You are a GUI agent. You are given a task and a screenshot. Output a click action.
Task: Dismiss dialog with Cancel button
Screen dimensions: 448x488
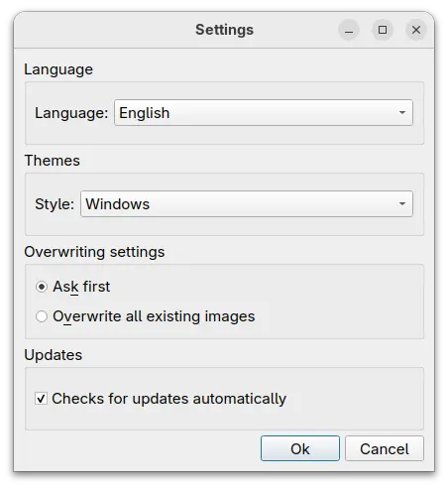(x=385, y=448)
